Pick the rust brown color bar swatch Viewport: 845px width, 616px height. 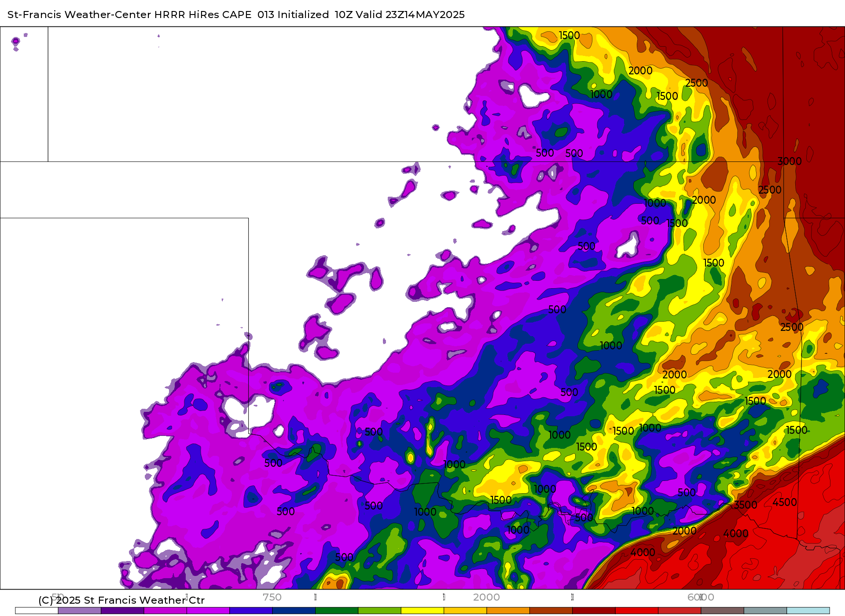pyautogui.click(x=551, y=611)
